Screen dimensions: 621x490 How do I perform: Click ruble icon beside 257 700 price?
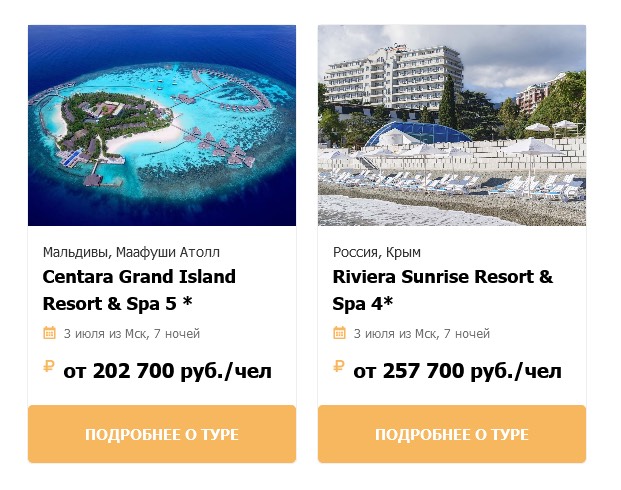(x=339, y=366)
